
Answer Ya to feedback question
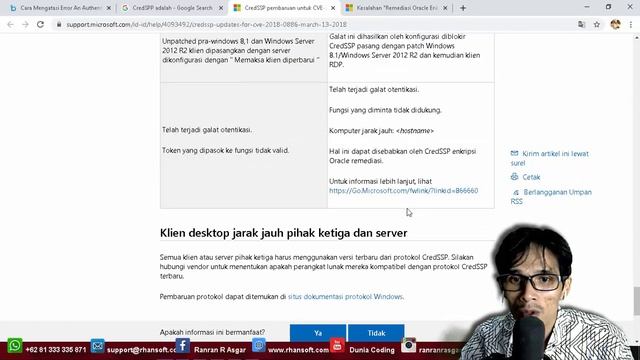coord(318,333)
